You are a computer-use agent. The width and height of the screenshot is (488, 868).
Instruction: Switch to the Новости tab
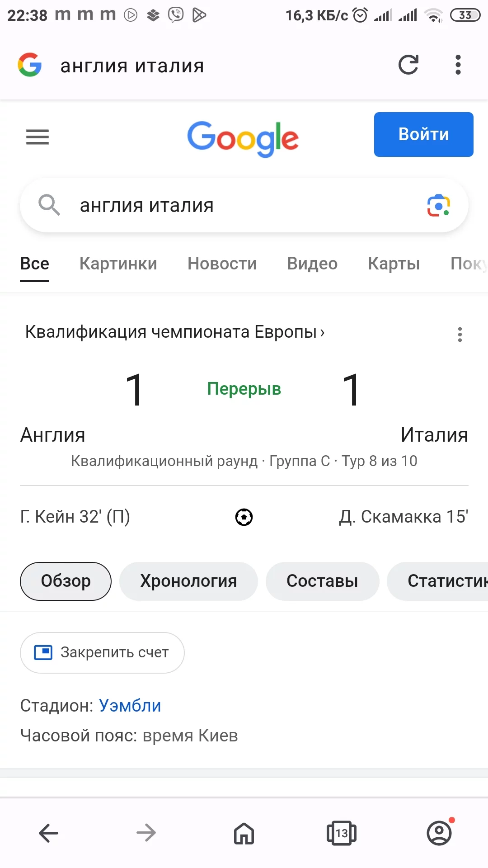(222, 264)
